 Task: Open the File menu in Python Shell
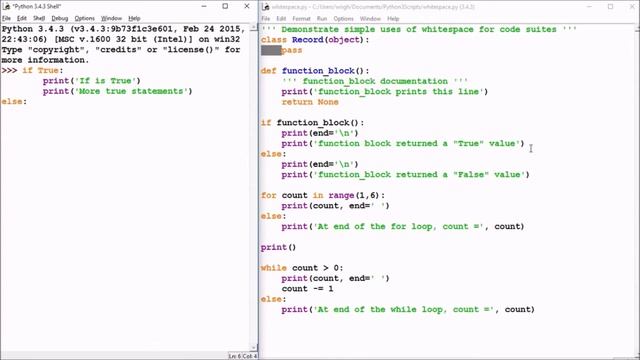click(x=6, y=18)
